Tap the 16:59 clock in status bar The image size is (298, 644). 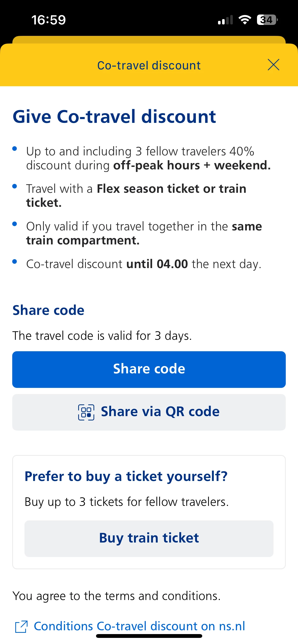(48, 20)
